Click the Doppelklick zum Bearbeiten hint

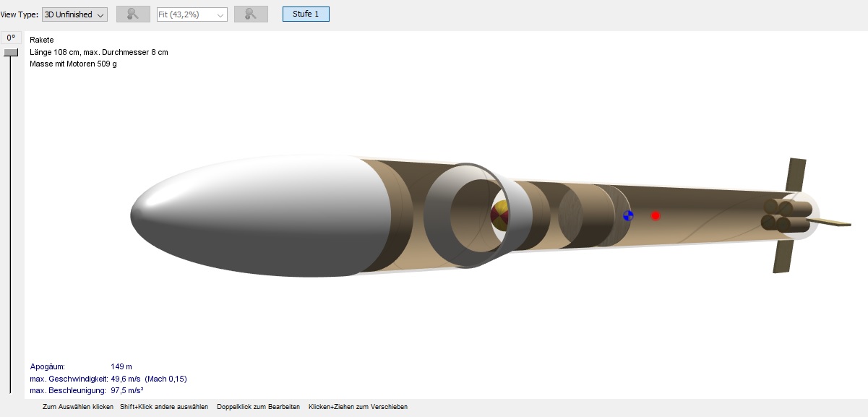[258, 407]
